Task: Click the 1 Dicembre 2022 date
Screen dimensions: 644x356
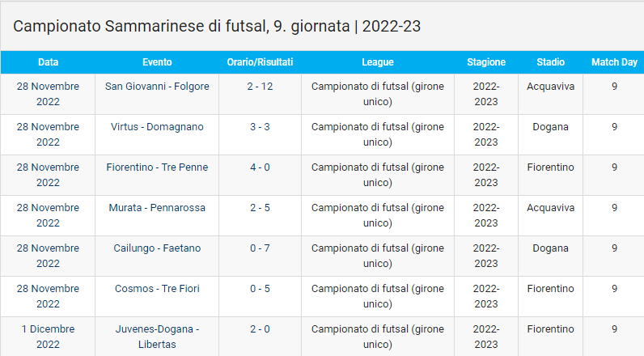Action: [48, 337]
